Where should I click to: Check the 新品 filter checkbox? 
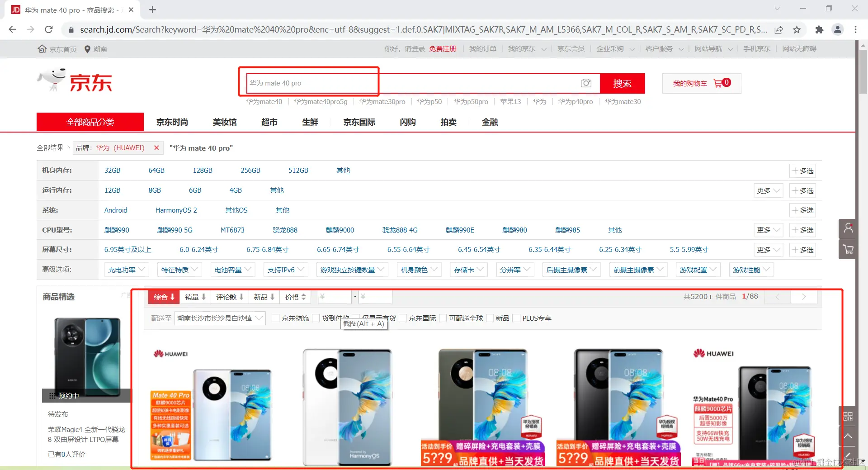coord(489,318)
